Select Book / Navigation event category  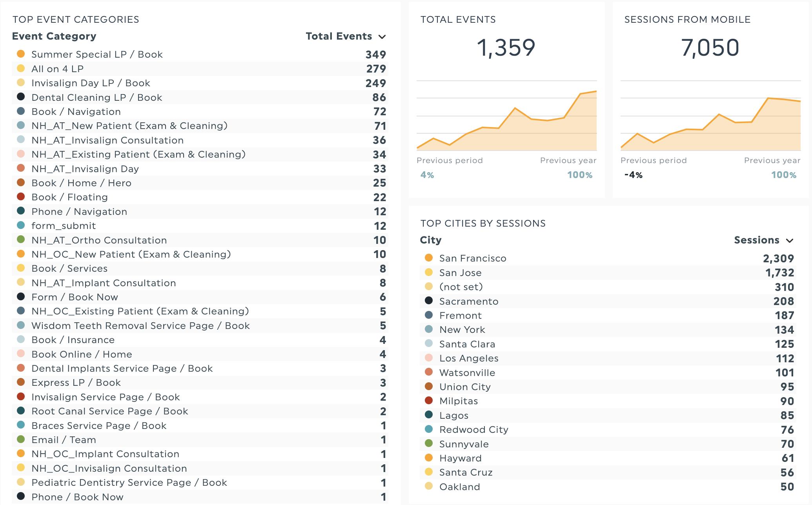(x=76, y=112)
